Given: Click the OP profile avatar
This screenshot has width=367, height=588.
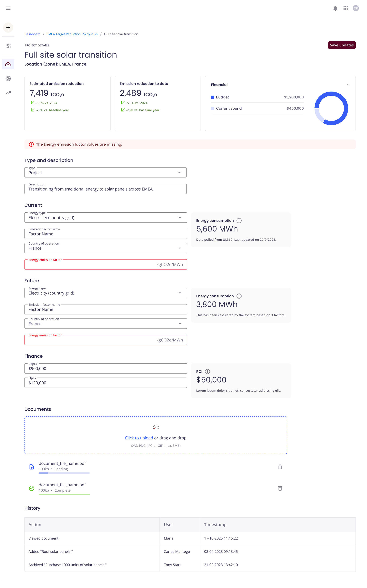Looking at the screenshot, I should click(x=356, y=8).
